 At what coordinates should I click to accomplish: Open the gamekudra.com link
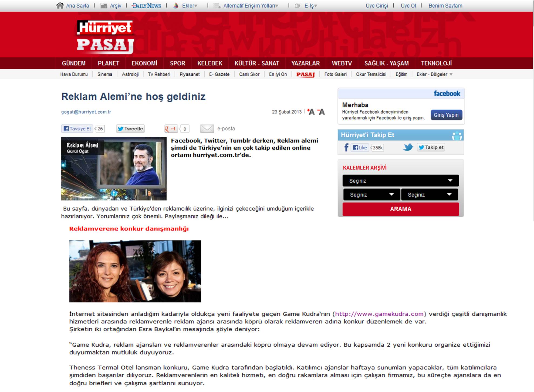[x=379, y=314]
